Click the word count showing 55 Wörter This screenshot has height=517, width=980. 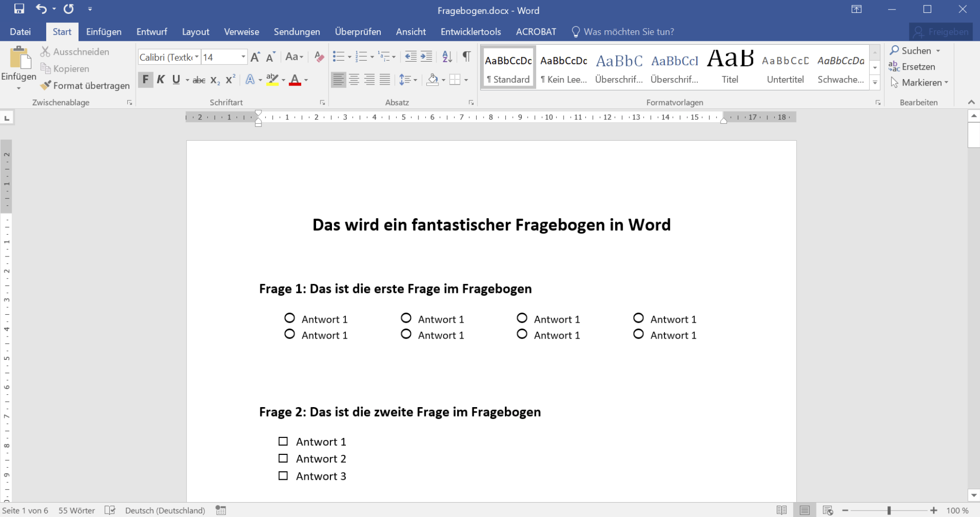[77, 510]
